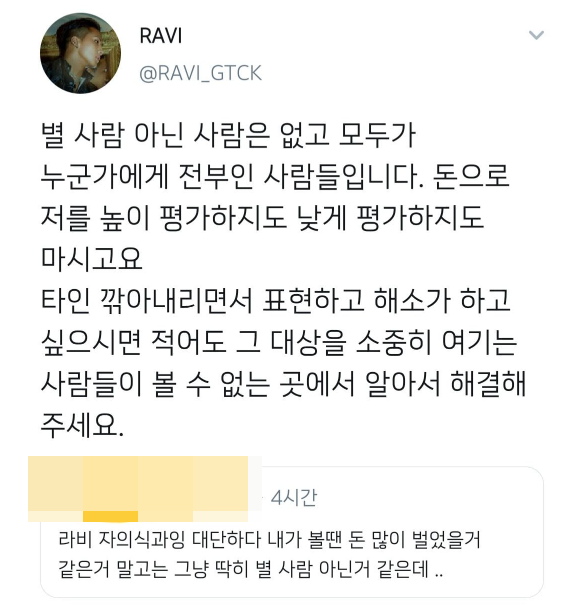This screenshot has height=609, width=567.
Task: Click the dark yellow bar under blurred name
Action: [x=111, y=516]
